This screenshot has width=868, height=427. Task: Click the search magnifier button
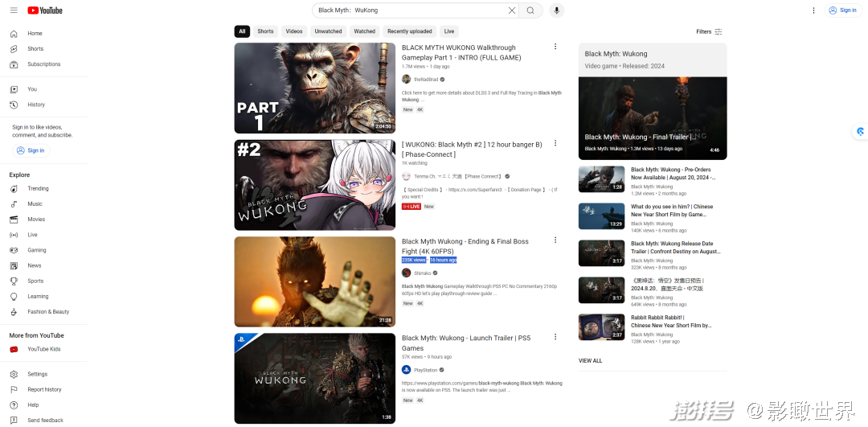click(530, 10)
